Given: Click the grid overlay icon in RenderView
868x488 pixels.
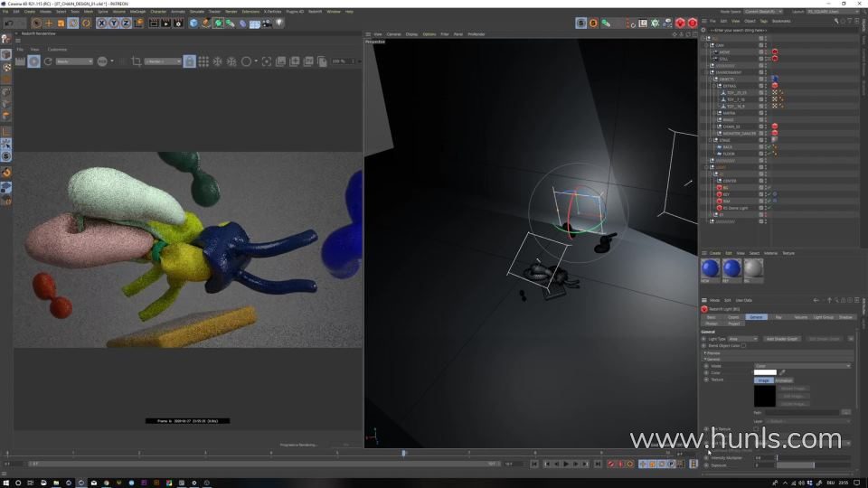Looking at the screenshot, I should tap(203, 61).
